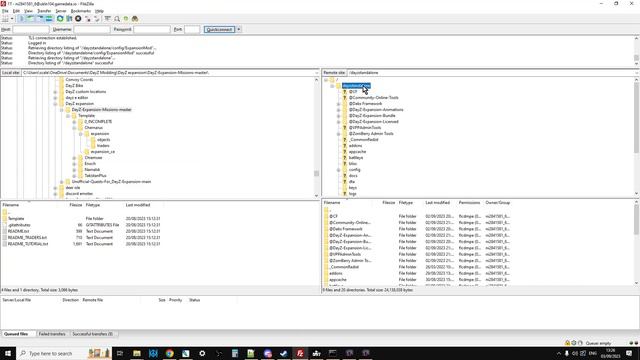Switch to Successful transfers tab

coord(93,334)
